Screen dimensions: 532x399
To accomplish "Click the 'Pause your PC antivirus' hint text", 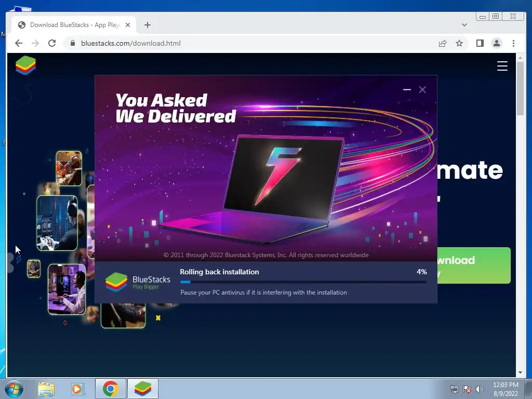I will click(x=263, y=292).
